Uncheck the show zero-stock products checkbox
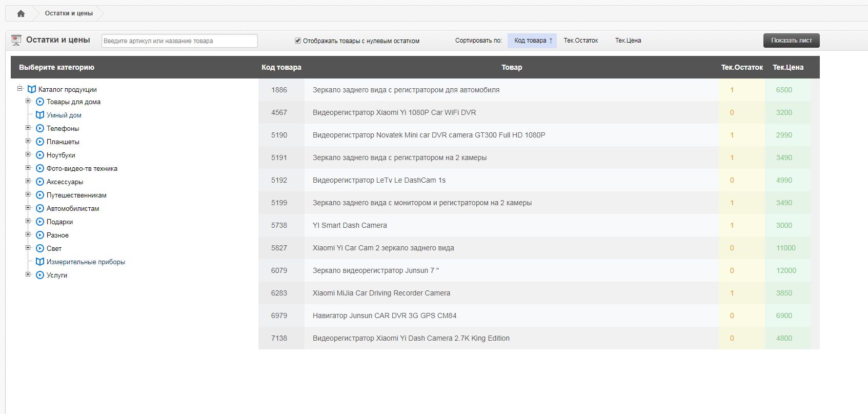The image size is (868, 414). pyautogui.click(x=297, y=41)
